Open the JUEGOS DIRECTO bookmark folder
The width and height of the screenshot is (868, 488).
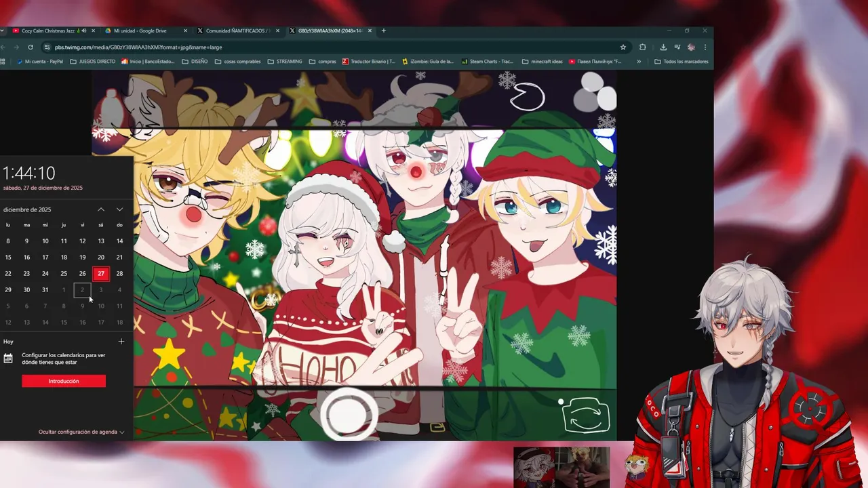[93, 62]
